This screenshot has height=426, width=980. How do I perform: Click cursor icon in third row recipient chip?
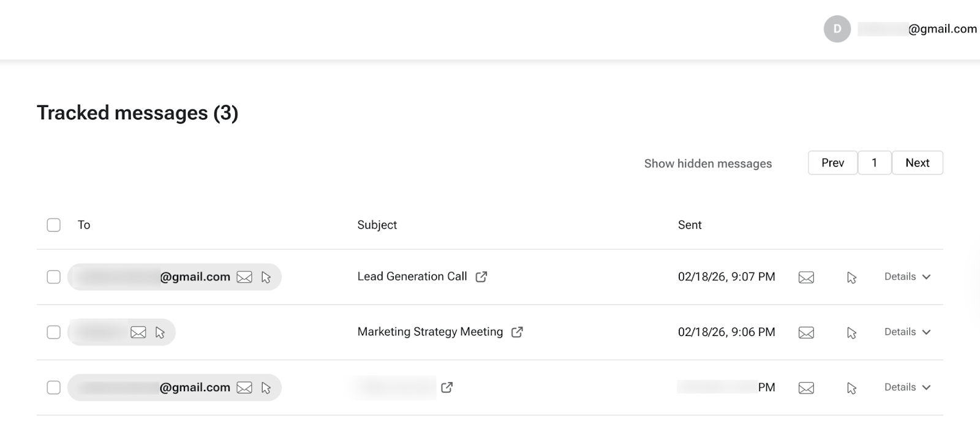(x=266, y=387)
